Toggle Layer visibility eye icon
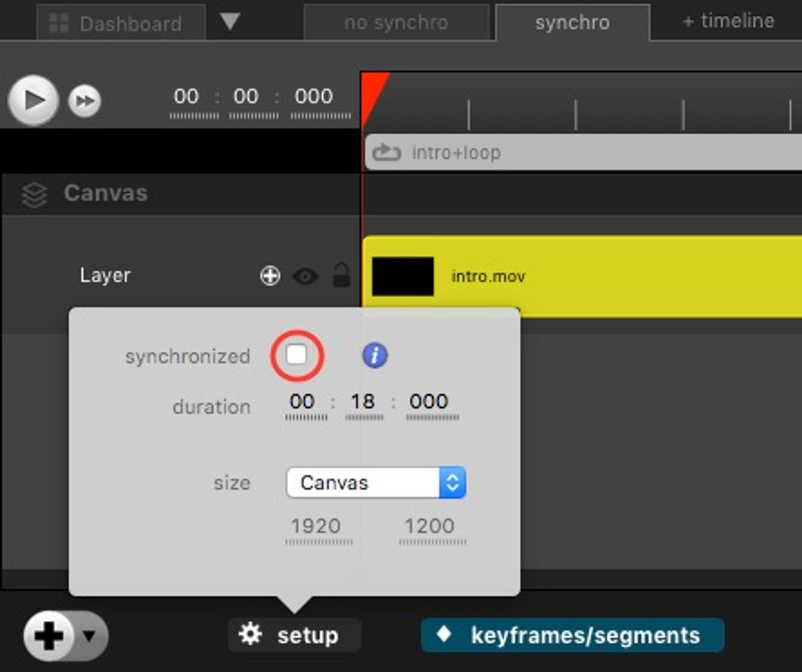This screenshot has width=802, height=672. coord(305,276)
